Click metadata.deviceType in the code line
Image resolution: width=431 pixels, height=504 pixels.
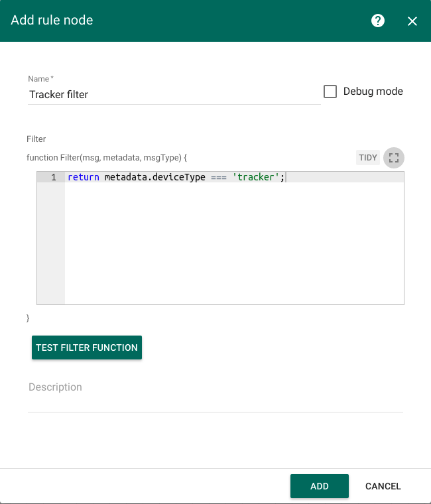155,178
